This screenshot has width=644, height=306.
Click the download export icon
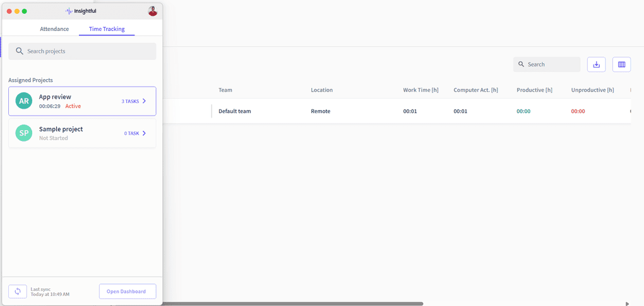(596, 64)
